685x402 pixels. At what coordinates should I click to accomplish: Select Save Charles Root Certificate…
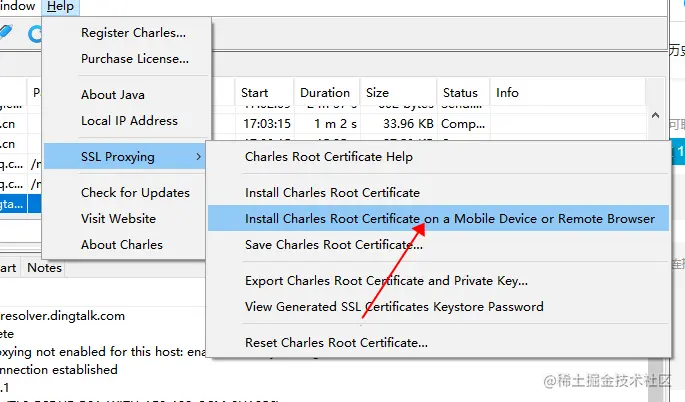pos(333,245)
